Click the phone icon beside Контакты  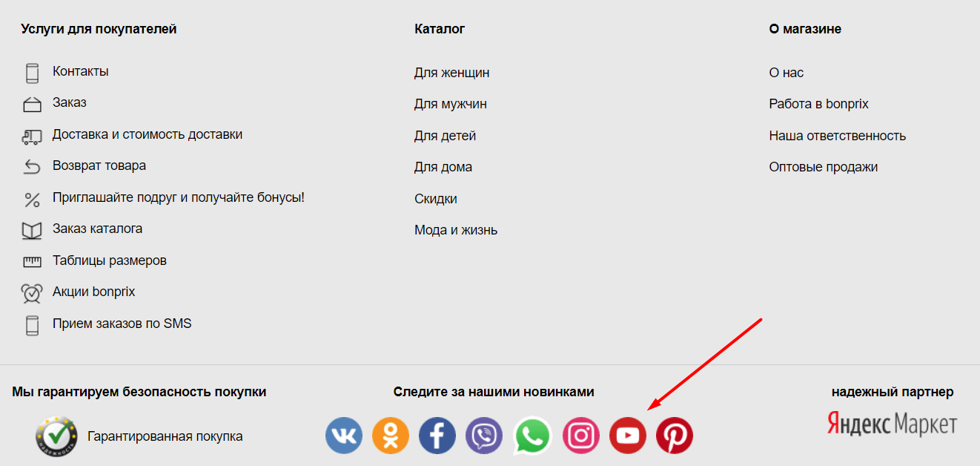(x=32, y=73)
